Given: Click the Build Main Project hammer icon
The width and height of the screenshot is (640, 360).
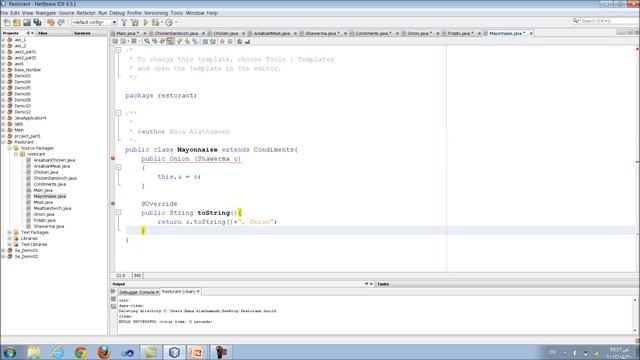Looking at the screenshot, I should click(x=124, y=22).
